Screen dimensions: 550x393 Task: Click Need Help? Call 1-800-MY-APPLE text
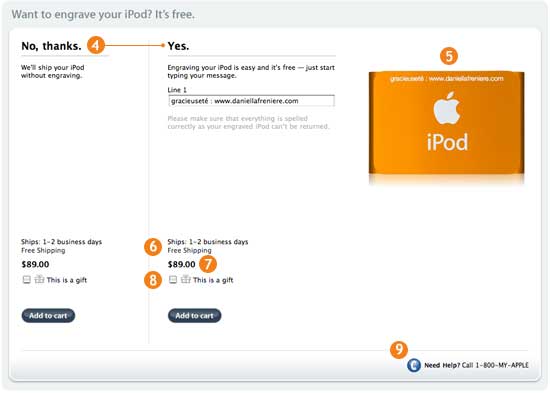click(476, 365)
